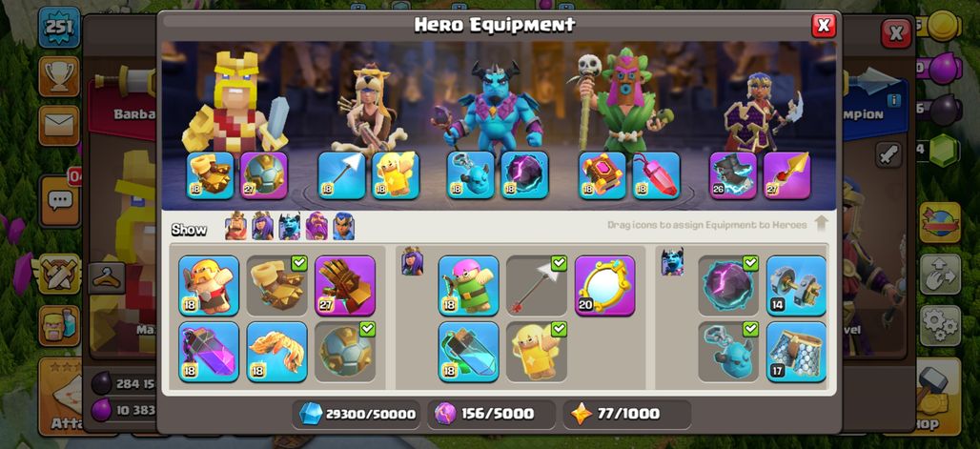Select the Barbarian Puppet equipment
This screenshot has width=980, height=449.
[209, 285]
